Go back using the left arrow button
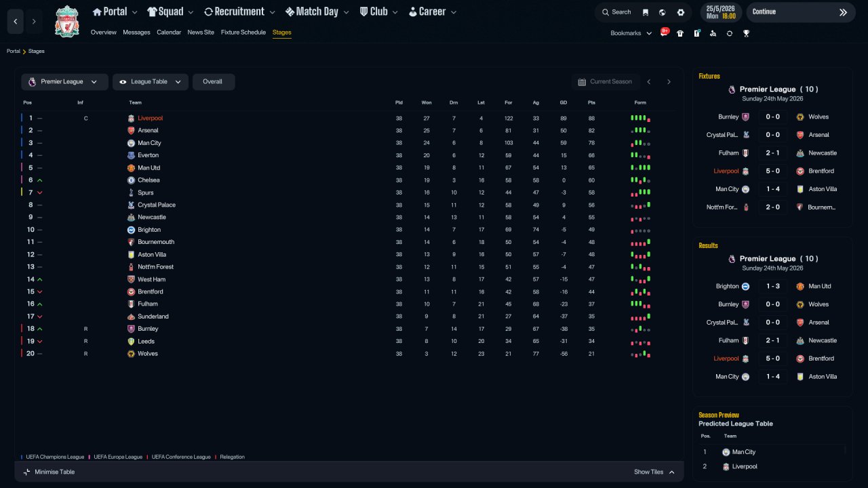 16,22
